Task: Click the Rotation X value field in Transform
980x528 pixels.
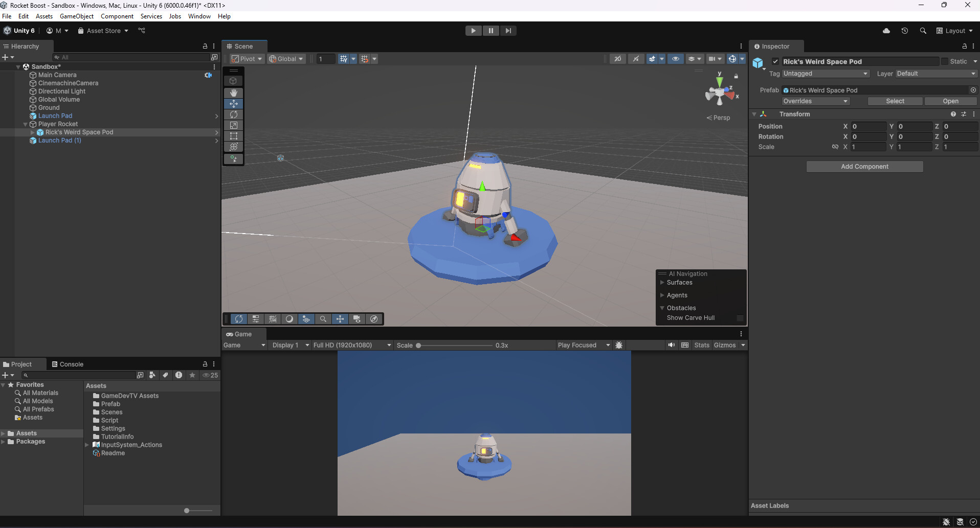Action: tap(870, 136)
